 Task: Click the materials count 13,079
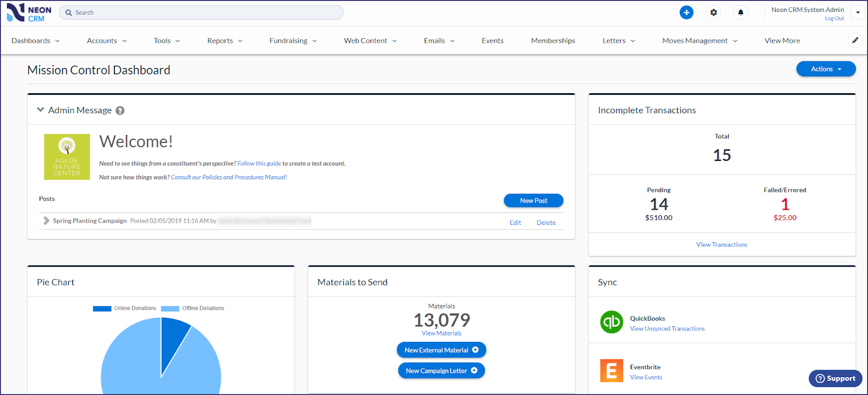tap(442, 320)
